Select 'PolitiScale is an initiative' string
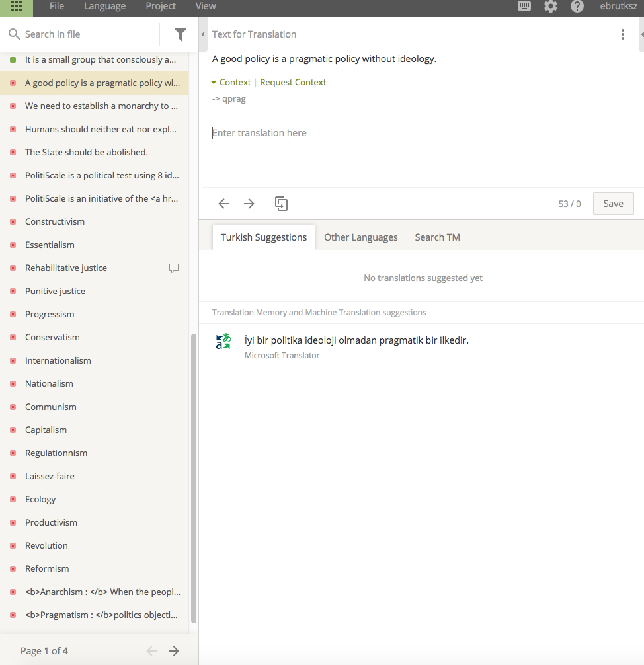The width and height of the screenshot is (644, 665). tap(94, 198)
